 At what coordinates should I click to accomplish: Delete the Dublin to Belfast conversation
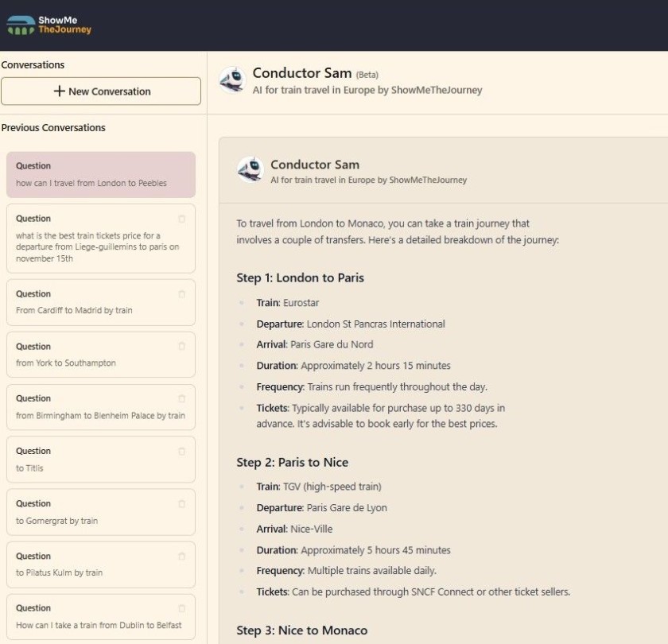[x=181, y=608]
